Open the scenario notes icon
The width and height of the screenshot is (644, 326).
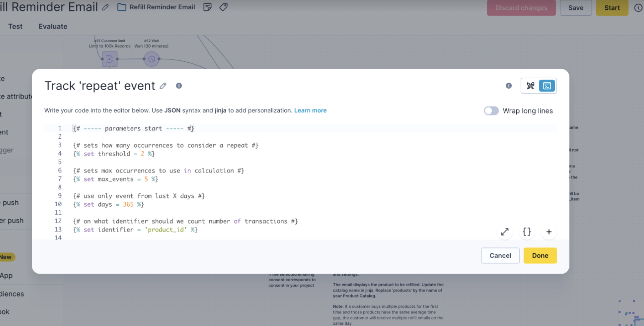[x=207, y=7]
